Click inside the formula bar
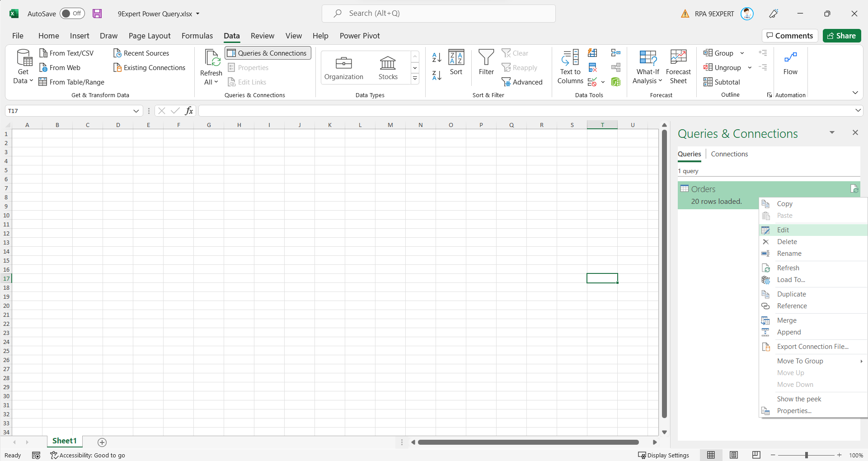868x461 pixels. pos(407,110)
